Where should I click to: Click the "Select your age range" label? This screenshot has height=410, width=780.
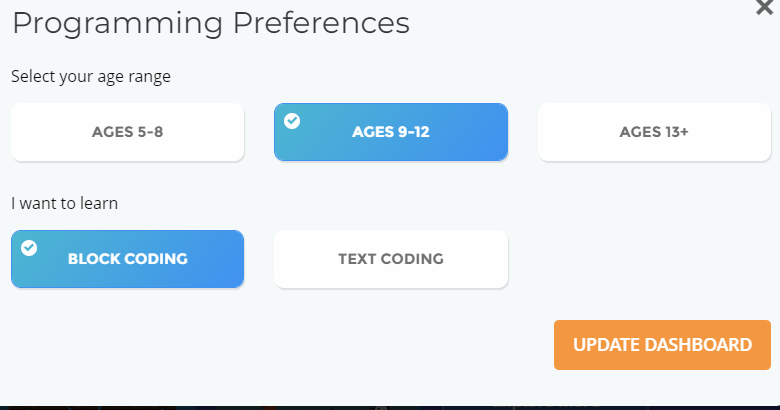pos(91,76)
